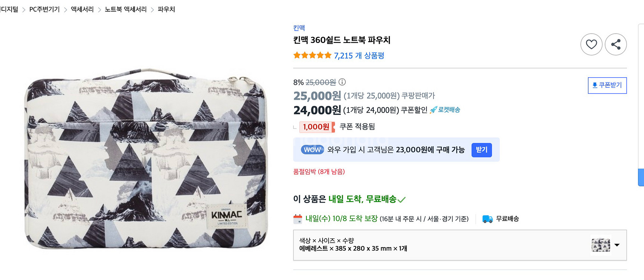Open the 파우치 breadcrumb category
The width and height of the screenshot is (644, 280).
(x=166, y=9)
